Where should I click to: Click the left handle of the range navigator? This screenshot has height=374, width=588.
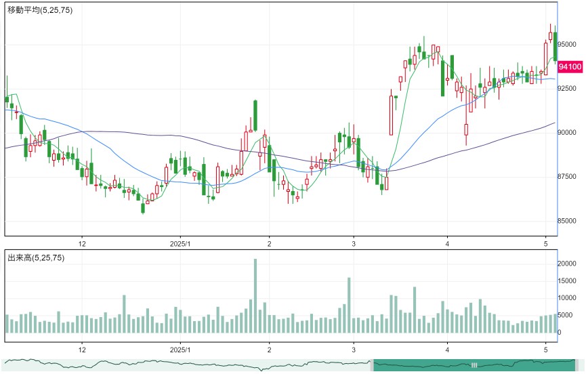point(372,365)
